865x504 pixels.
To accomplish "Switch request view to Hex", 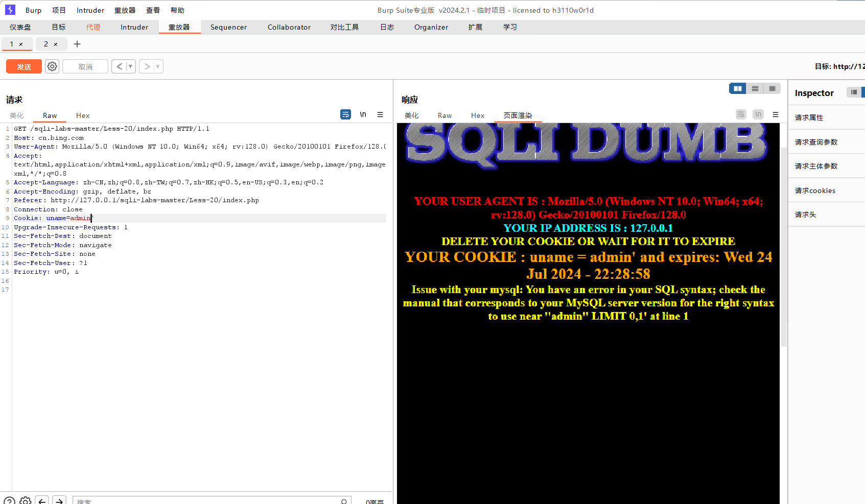I will click(83, 115).
